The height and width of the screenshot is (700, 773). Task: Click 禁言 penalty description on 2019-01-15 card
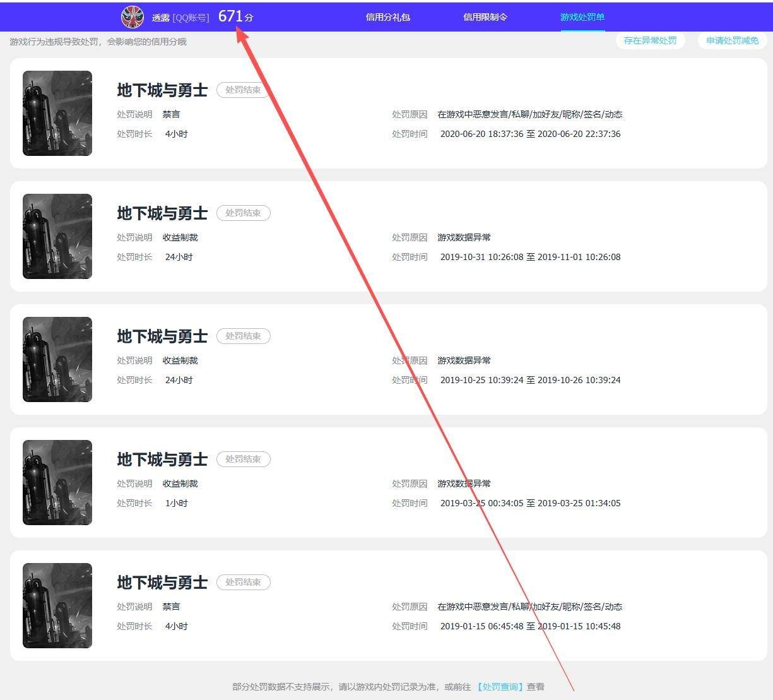tap(171, 607)
